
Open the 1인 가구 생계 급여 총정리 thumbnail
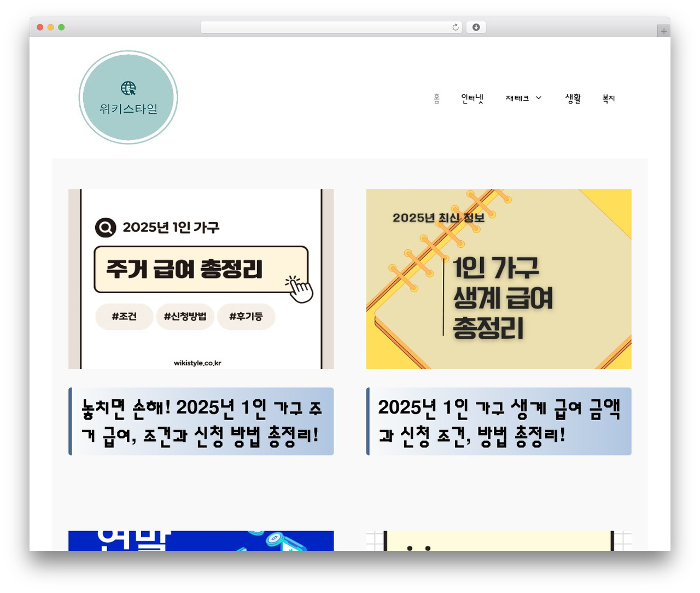pos(499,279)
